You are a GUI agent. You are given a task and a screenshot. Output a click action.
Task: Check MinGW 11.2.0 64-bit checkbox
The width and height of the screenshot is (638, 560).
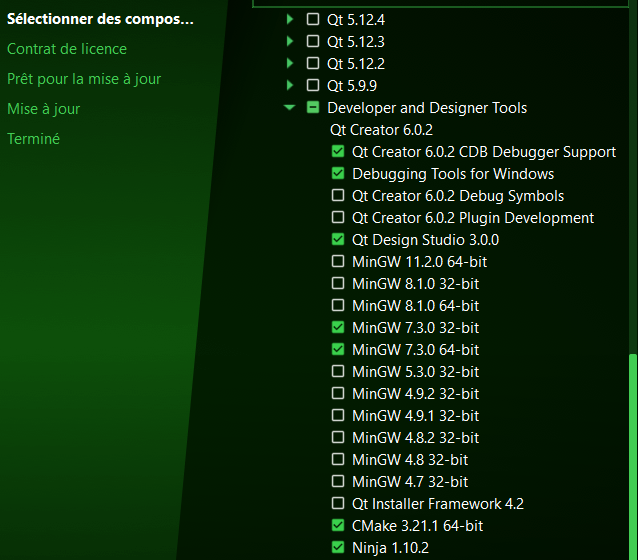(338, 261)
